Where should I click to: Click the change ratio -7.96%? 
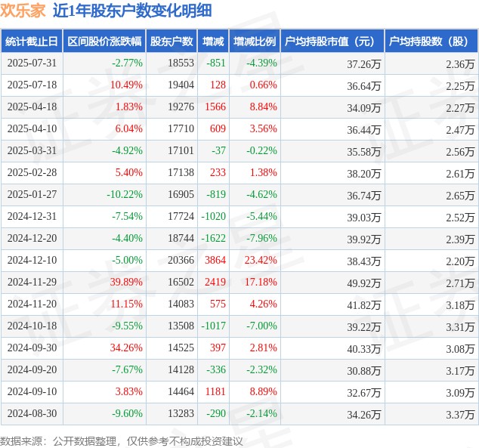(262, 238)
